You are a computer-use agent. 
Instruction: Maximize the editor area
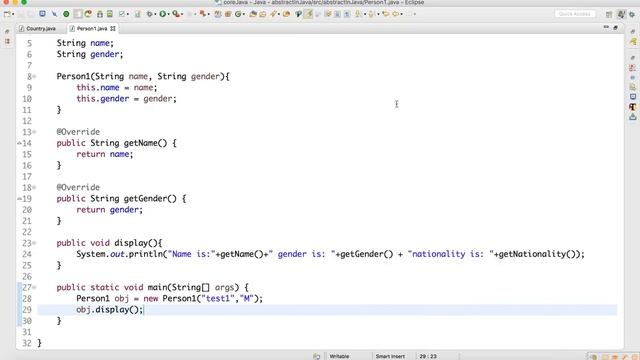pos(616,27)
